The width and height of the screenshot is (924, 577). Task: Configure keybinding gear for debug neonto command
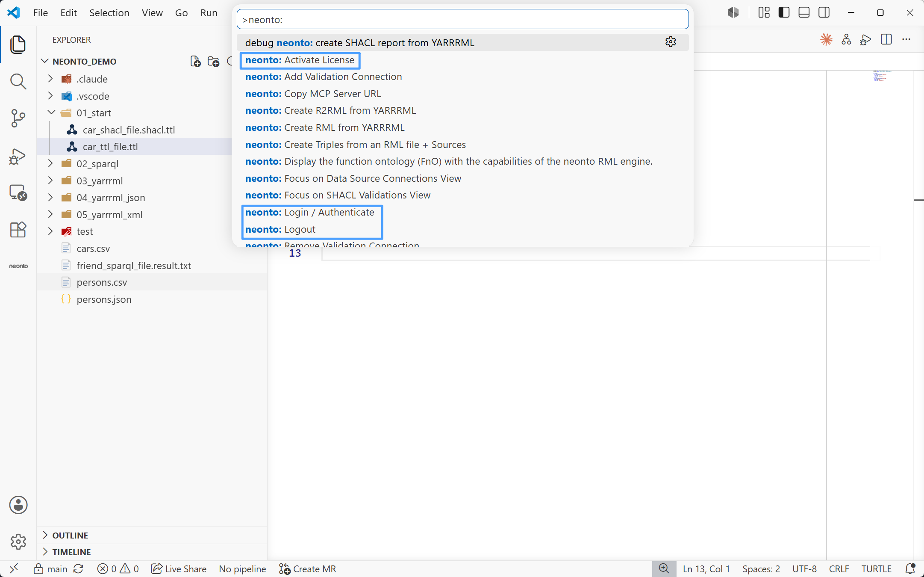(x=671, y=42)
